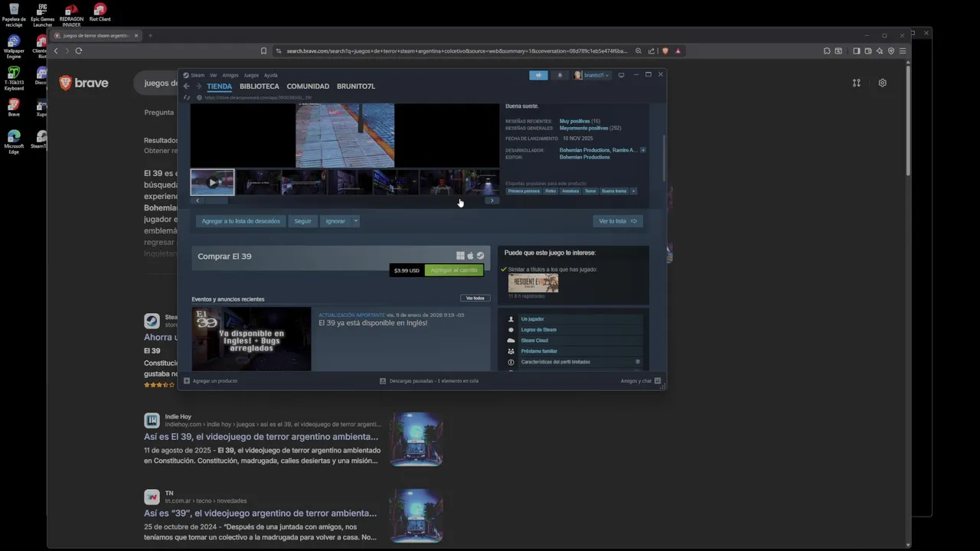This screenshot has height=551, width=980.
Task: Open Muy positivas recent reviews link
Action: [575, 121]
